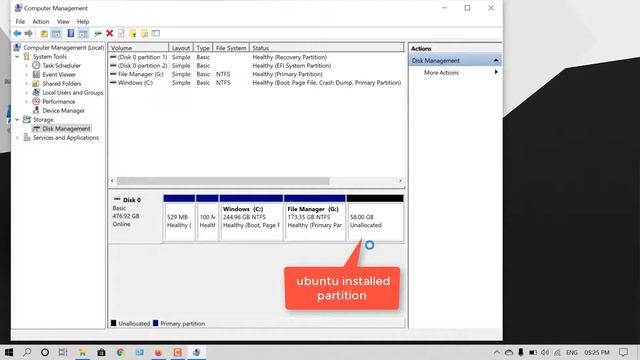Select Performance gauge icon in tree
Screen dimensions: 640x360
click(x=36, y=101)
